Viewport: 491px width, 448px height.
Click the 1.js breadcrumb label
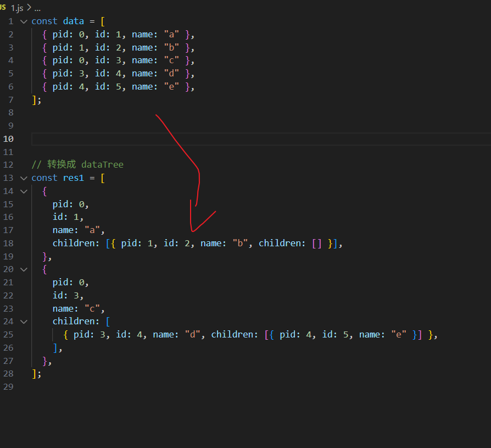coord(18,8)
